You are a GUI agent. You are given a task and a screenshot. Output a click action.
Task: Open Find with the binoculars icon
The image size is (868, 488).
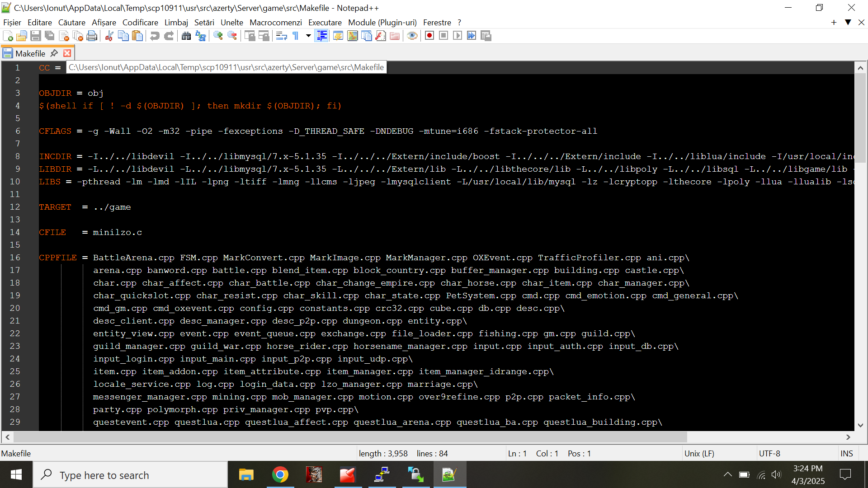pyautogui.click(x=186, y=36)
